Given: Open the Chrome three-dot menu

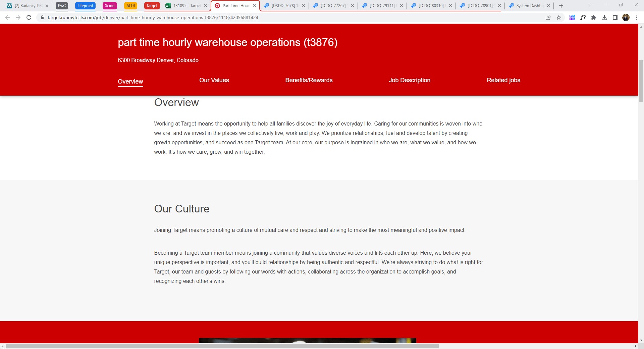Looking at the screenshot, I should click(637, 17).
